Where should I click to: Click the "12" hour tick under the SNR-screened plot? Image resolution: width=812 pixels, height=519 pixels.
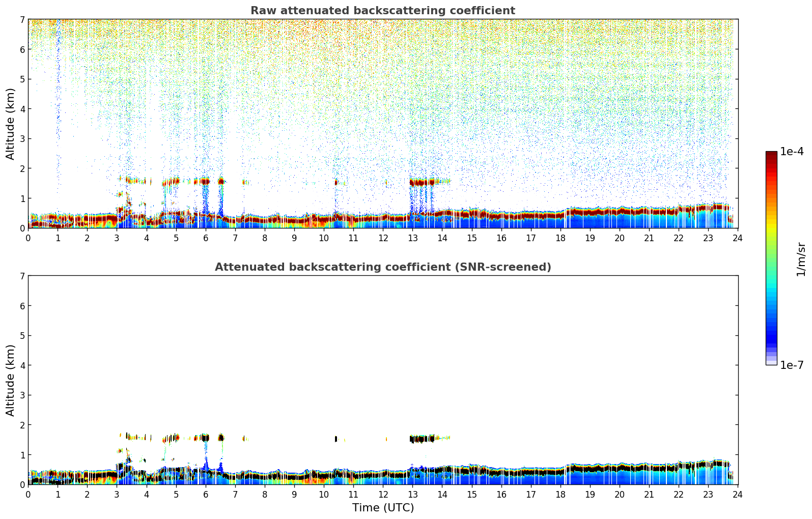[383, 494]
